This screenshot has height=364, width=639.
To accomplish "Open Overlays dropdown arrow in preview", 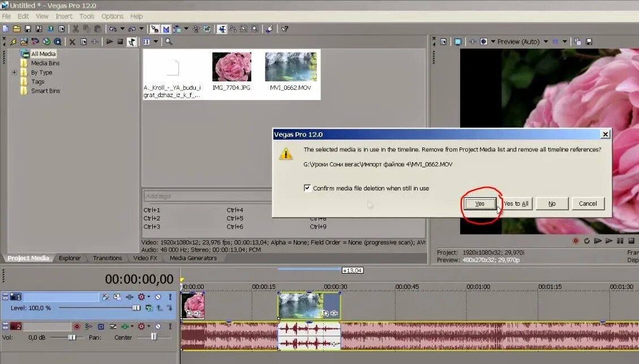I will coord(564,41).
